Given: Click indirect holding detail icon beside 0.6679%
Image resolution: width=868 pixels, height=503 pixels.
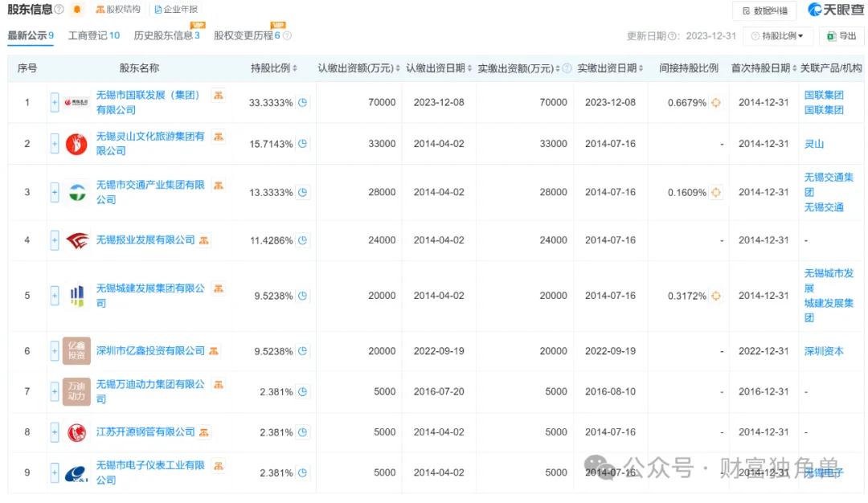Looking at the screenshot, I should 716,102.
